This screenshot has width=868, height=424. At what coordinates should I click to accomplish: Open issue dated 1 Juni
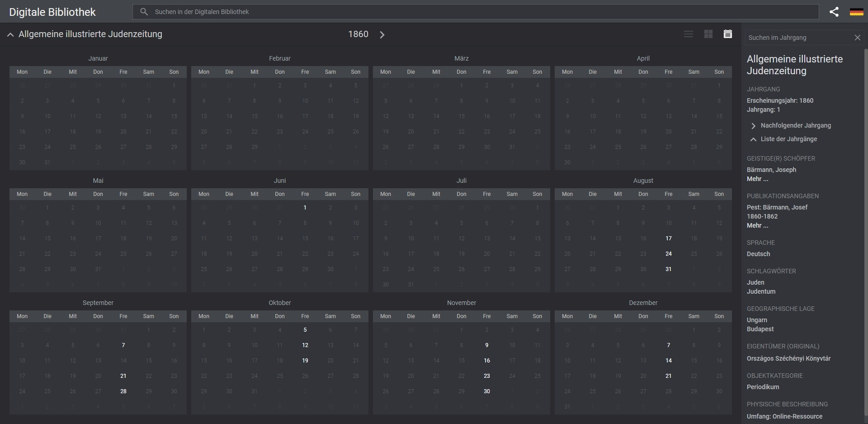tap(305, 208)
